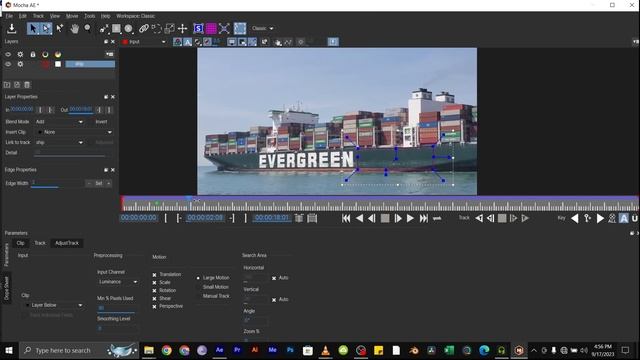Screen dimensions: 640x360
Task: Open the Edit menu
Action: pyautogui.click(x=22, y=16)
